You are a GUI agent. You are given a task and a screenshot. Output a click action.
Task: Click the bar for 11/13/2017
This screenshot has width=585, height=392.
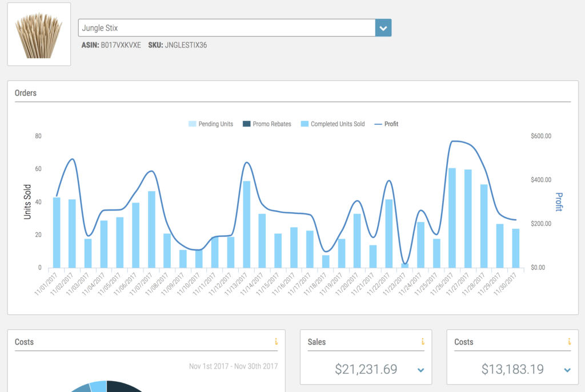tap(247, 224)
